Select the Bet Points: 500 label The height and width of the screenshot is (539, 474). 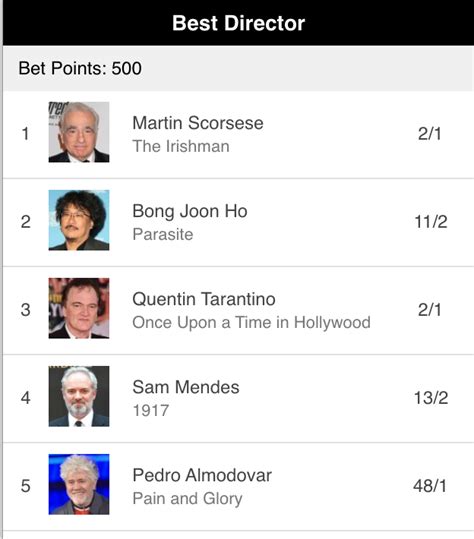coord(80,68)
